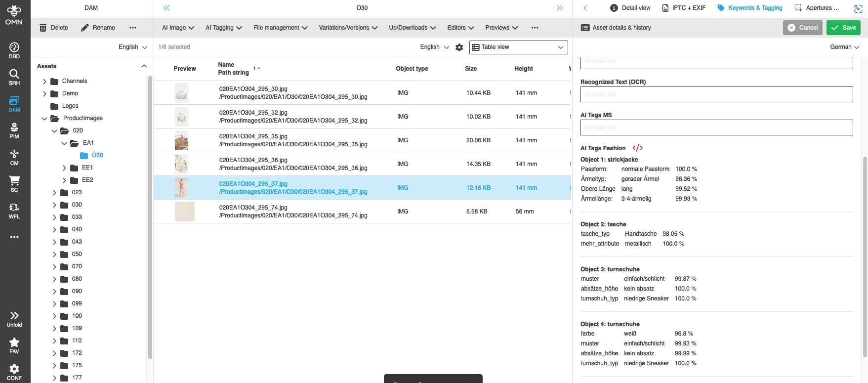Expand the Channels folder

click(45, 81)
